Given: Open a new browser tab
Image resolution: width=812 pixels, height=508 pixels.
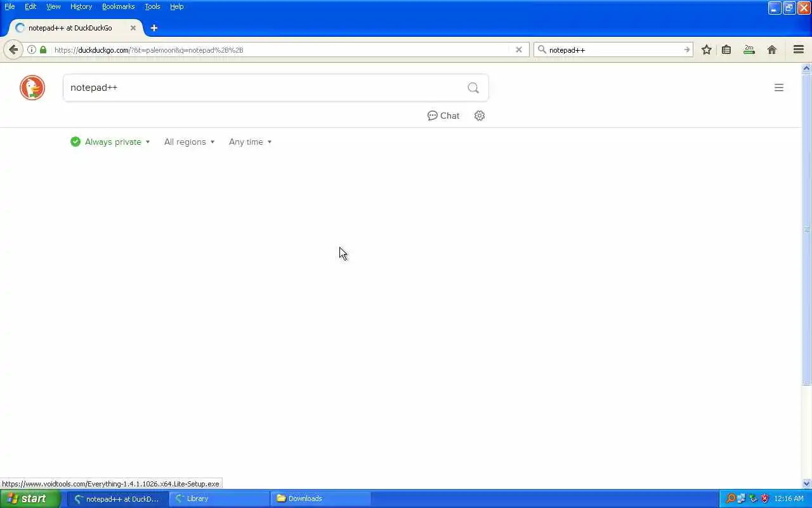Looking at the screenshot, I should pos(154,28).
